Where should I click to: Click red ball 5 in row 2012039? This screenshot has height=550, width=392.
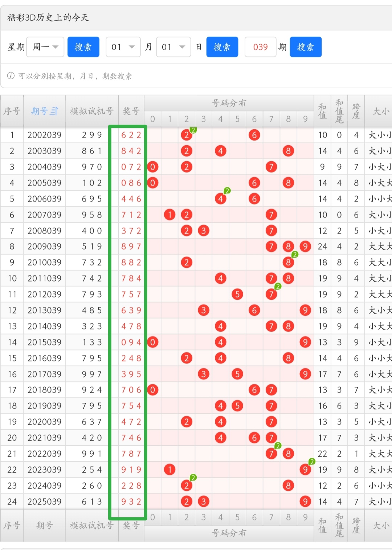(237, 294)
